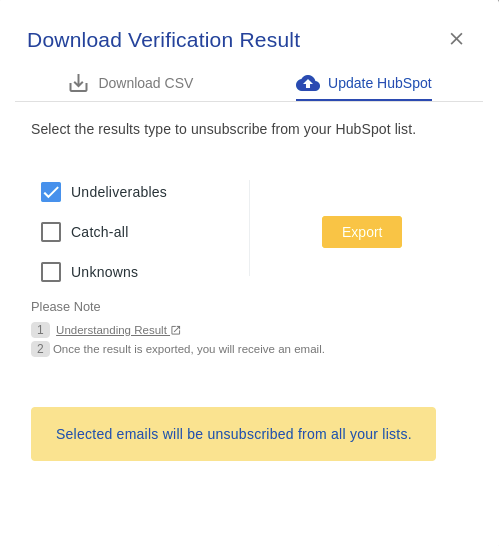
Task: Uncheck the Undeliverables checkbox
Action: [51, 192]
